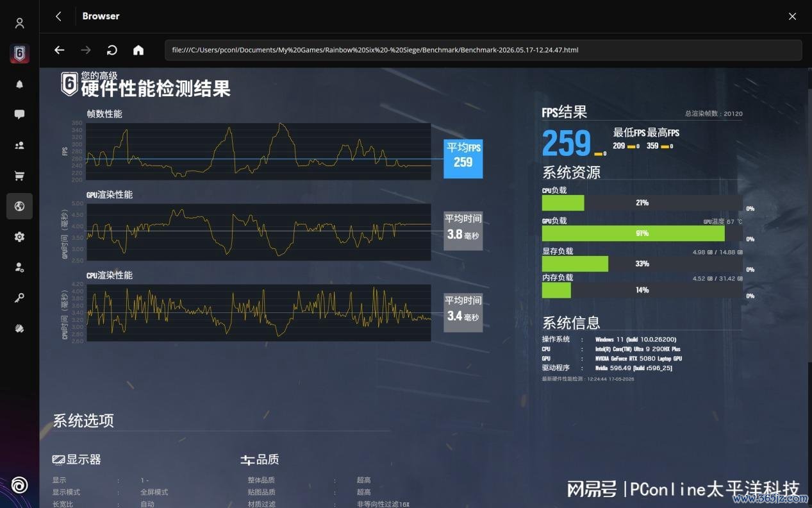Click the benchmark file URL address field
Image resolution: width=812 pixels, height=508 pixels.
[x=483, y=50]
